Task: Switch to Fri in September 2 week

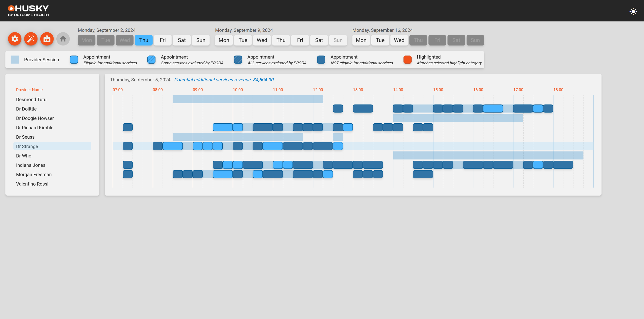Action: click(x=163, y=40)
